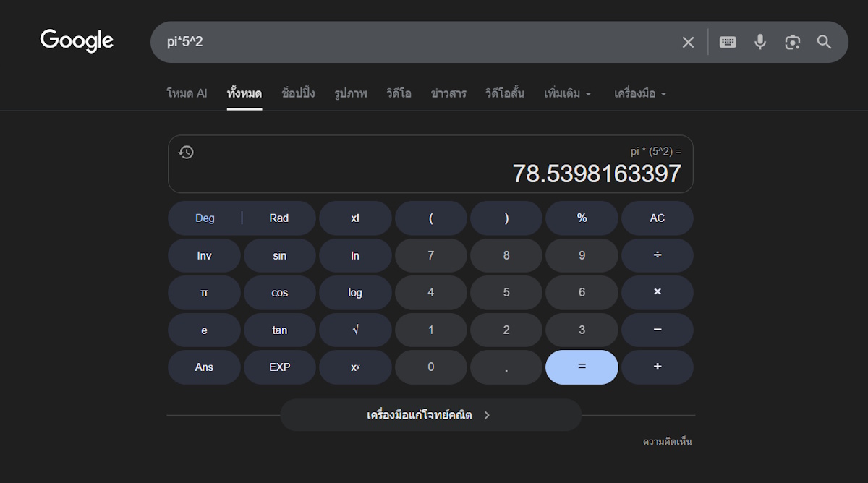This screenshot has height=483, width=868.
Task: Open the on-screen keyboard input tool
Action: tap(728, 43)
